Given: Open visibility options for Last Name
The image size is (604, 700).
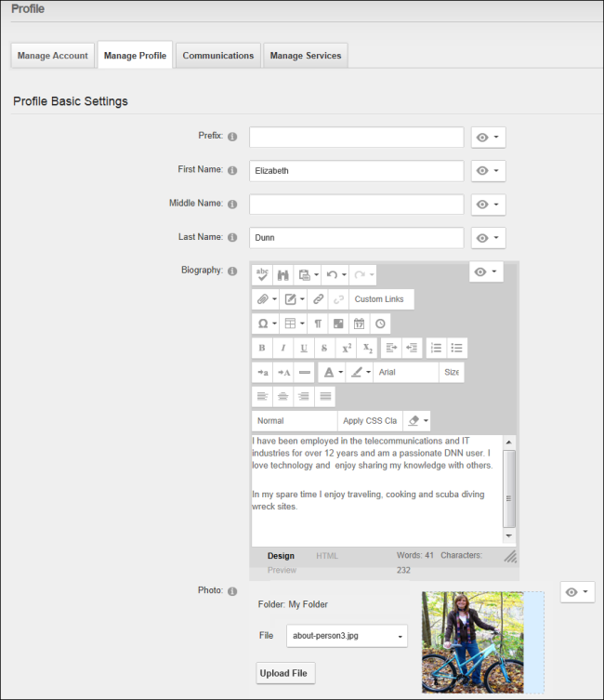Looking at the screenshot, I should [489, 238].
